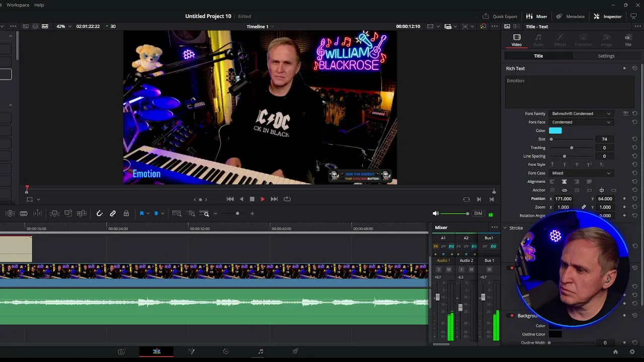Image resolution: width=644 pixels, height=362 pixels.
Task: Open the Inspector panel
Action: (x=608, y=17)
